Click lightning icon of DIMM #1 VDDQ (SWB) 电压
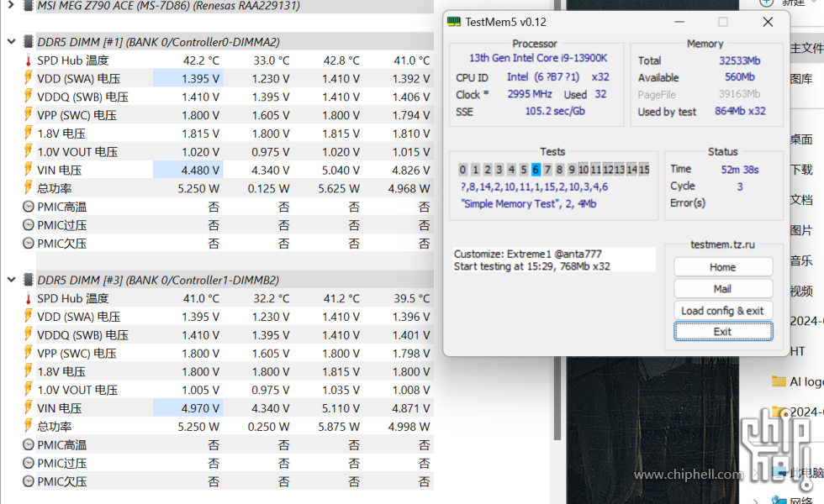 click(29, 97)
